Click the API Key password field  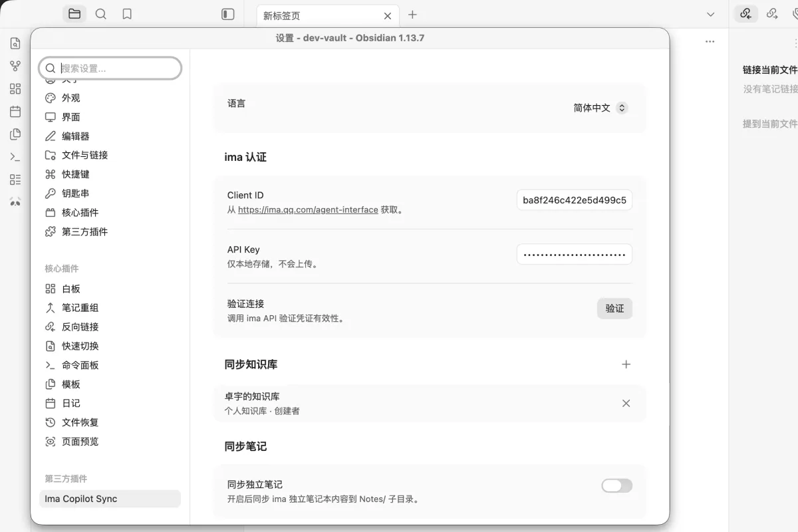coord(575,254)
